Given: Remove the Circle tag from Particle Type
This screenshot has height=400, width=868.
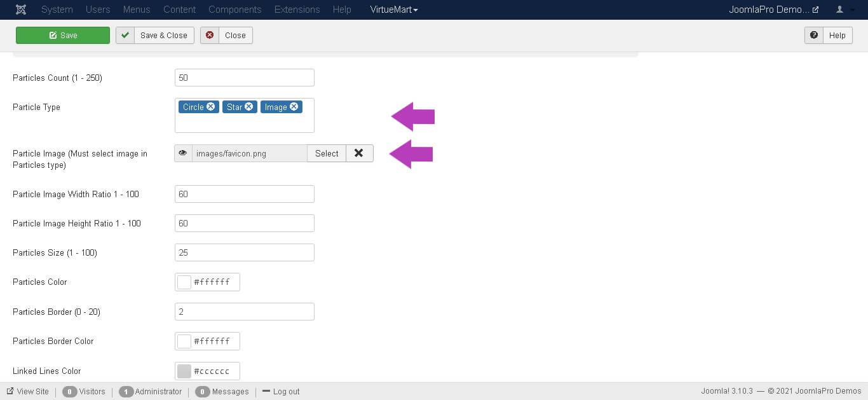Looking at the screenshot, I should pyautogui.click(x=211, y=107).
